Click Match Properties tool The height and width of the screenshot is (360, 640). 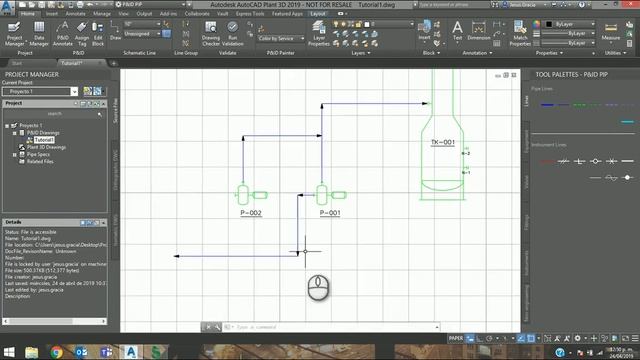520,33
